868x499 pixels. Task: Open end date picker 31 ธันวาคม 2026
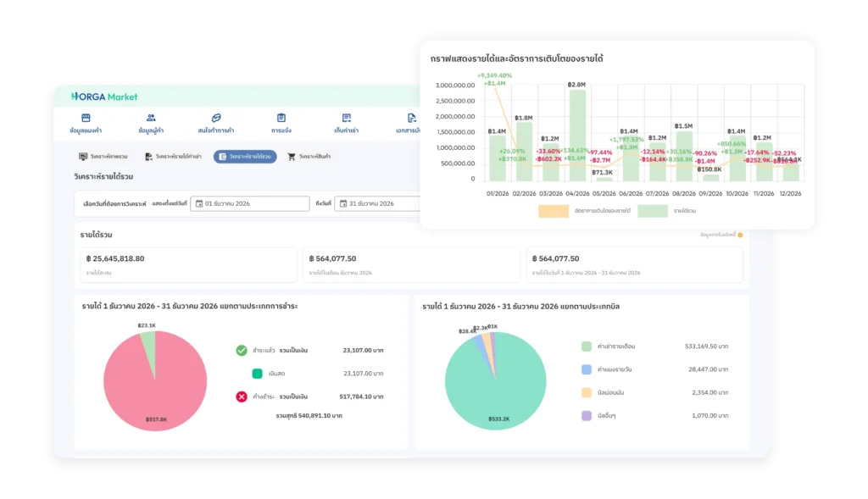pos(378,203)
